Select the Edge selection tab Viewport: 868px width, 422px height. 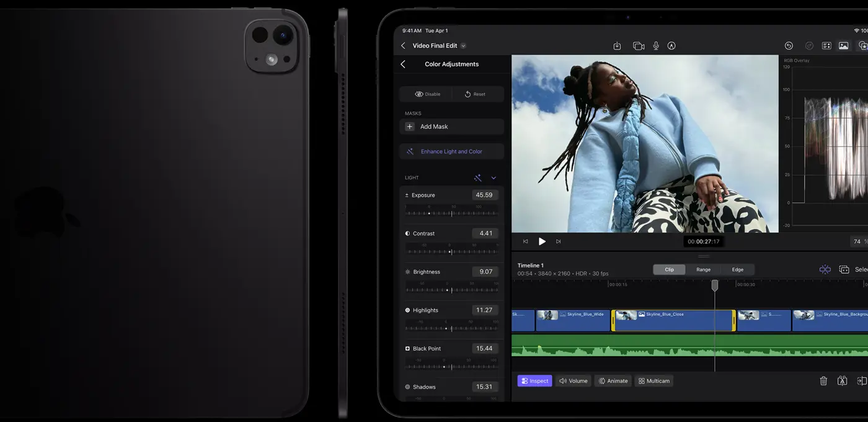[737, 269]
